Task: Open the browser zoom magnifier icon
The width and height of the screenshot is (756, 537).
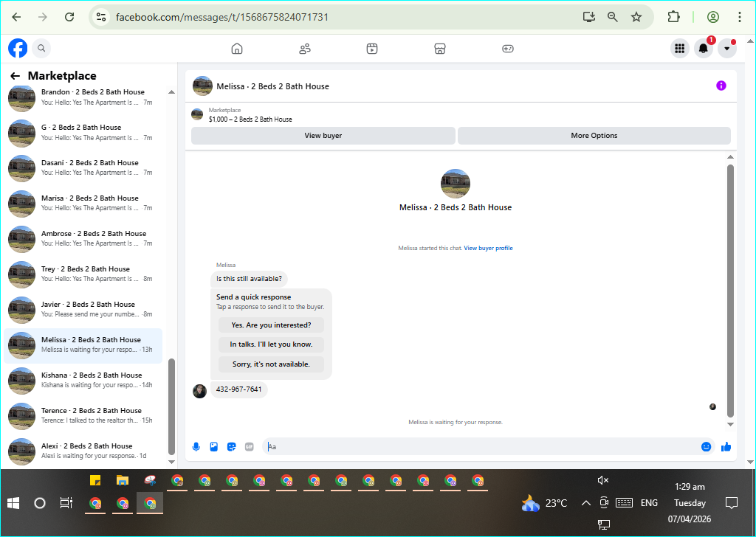Action: point(612,17)
